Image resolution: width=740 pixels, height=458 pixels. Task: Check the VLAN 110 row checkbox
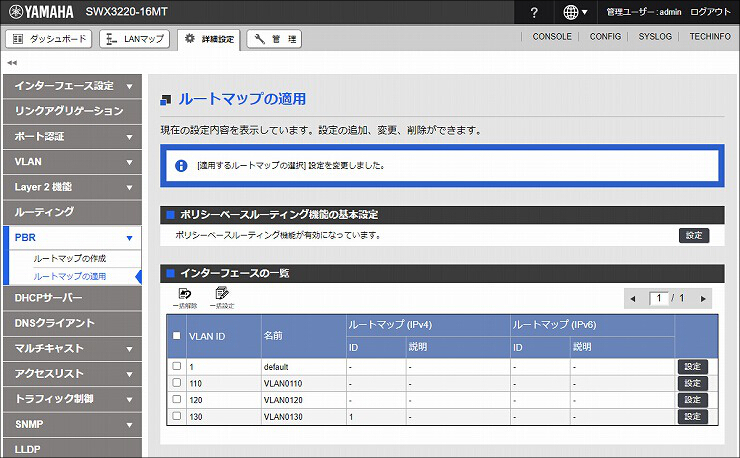[177, 382]
